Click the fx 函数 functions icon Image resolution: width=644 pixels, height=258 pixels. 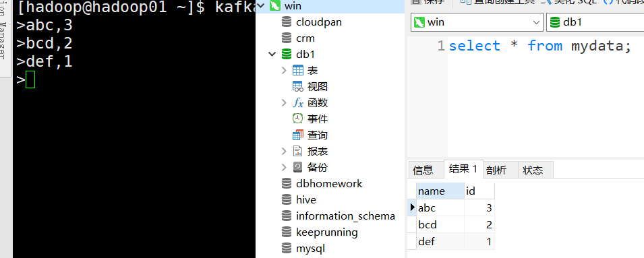[x=298, y=102]
